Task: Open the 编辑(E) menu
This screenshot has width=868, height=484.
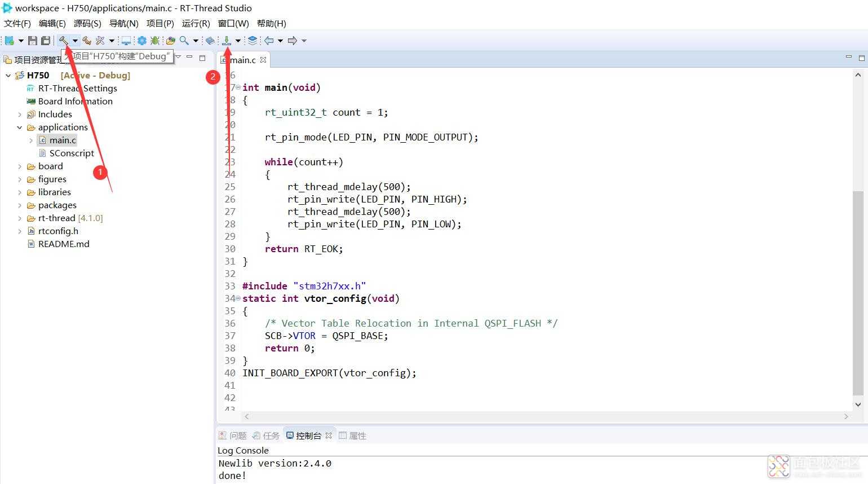Action: pyautogui.click(x=52, y=23)
